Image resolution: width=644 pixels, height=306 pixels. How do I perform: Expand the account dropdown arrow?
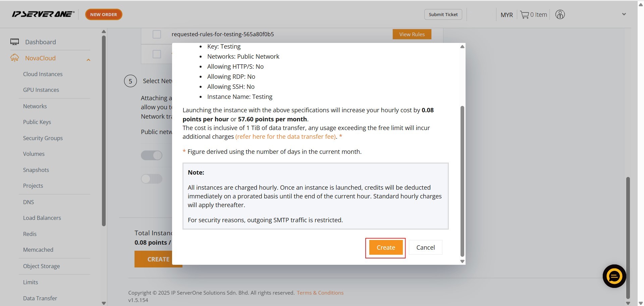click(x=624, y=14)
